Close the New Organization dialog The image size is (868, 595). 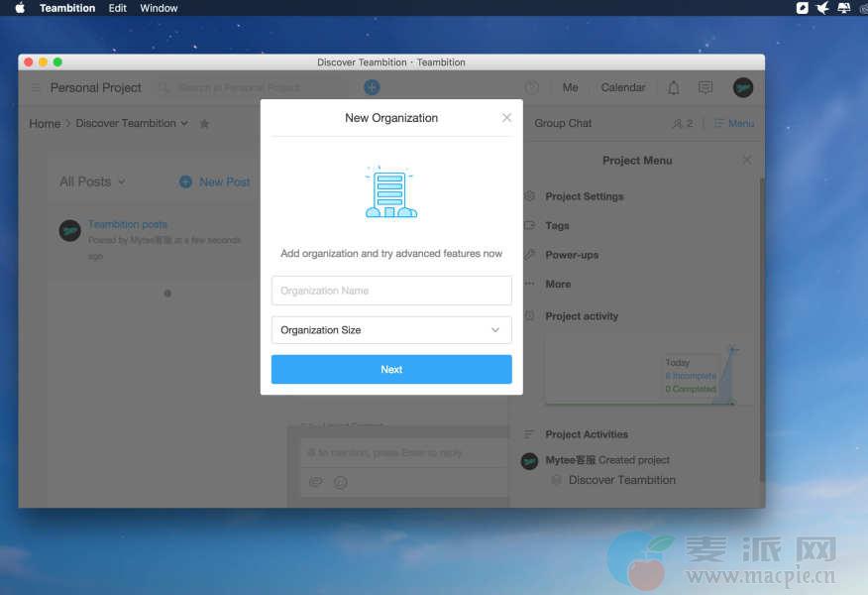point(506,118)
